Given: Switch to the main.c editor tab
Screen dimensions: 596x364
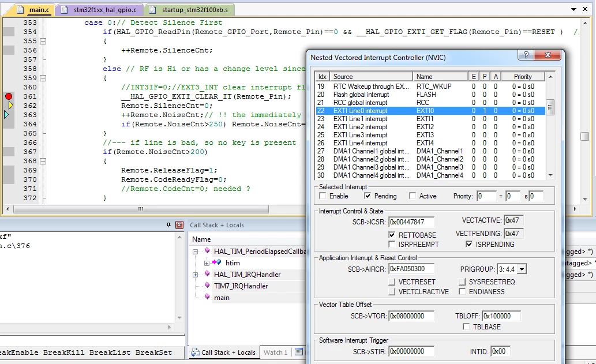Looking at the screenshot, I should 33,10.
